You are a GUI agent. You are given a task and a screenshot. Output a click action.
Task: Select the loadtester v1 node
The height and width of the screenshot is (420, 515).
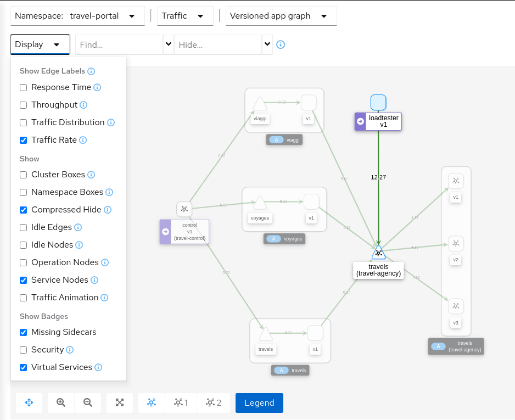point(378,103)
